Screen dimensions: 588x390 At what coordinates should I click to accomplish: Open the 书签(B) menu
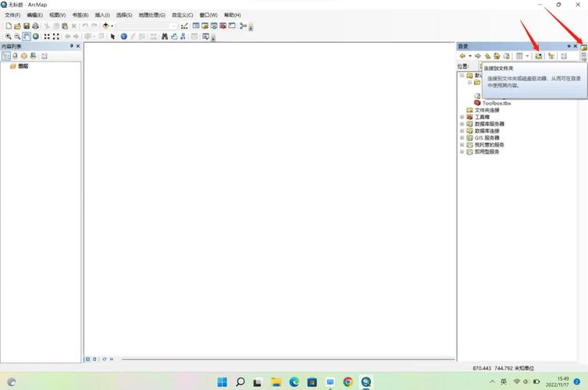click(80, 15)
